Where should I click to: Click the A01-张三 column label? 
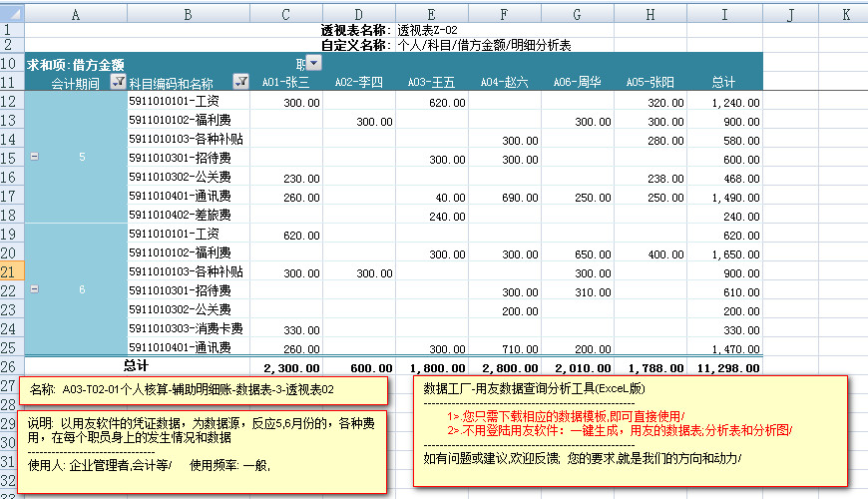(285, 83)
